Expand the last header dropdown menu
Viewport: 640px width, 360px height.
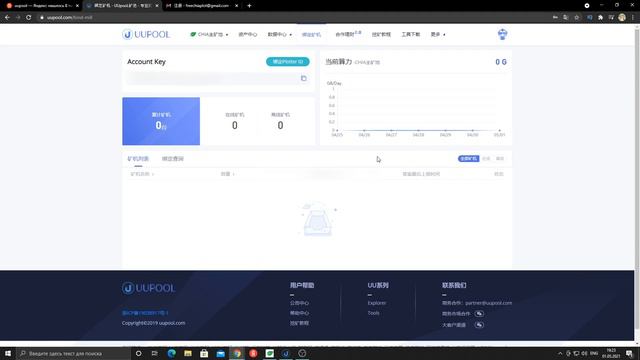coord(438,34)
